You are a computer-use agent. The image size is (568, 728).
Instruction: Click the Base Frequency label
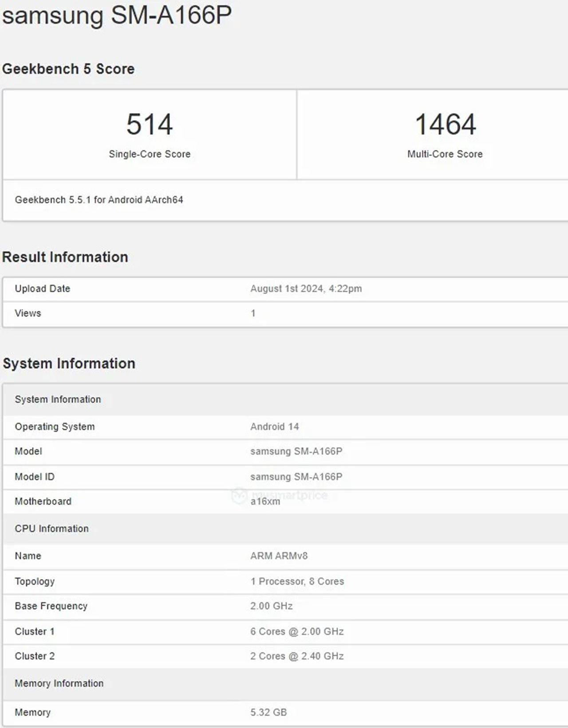pos(51,606)
